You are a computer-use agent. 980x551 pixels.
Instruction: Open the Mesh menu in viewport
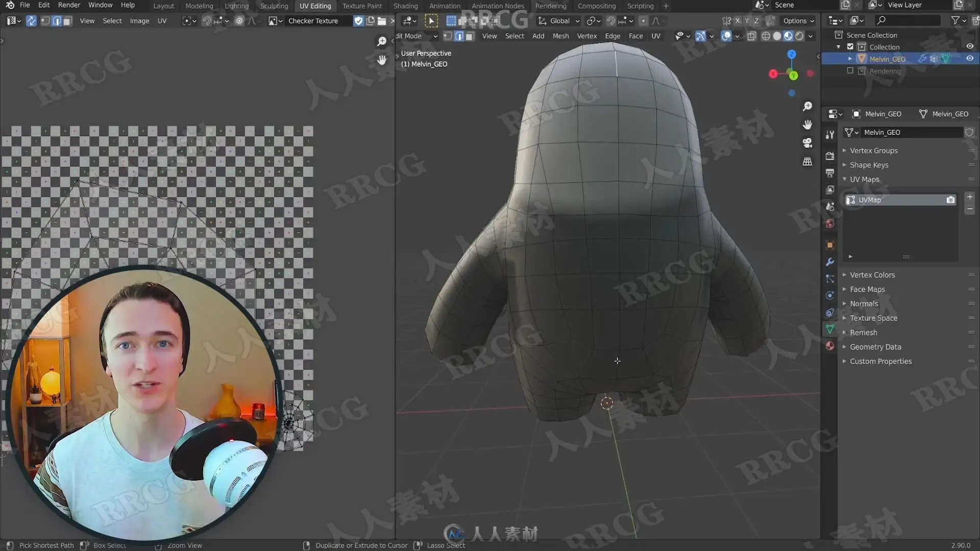click(560, 36)
